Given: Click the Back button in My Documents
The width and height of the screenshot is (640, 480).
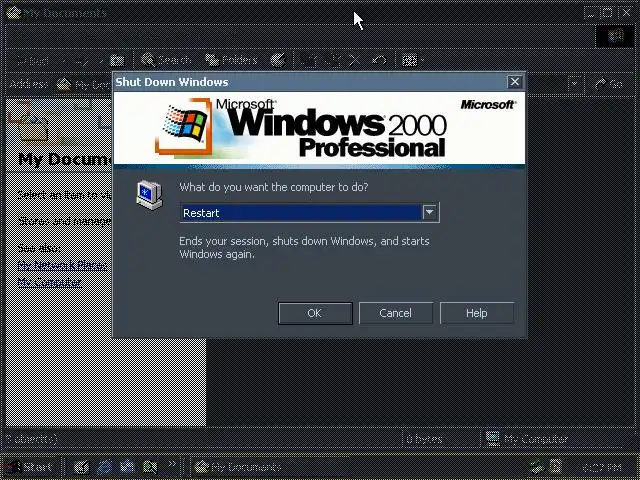Looking at the screenshot, I should (33, 61).
